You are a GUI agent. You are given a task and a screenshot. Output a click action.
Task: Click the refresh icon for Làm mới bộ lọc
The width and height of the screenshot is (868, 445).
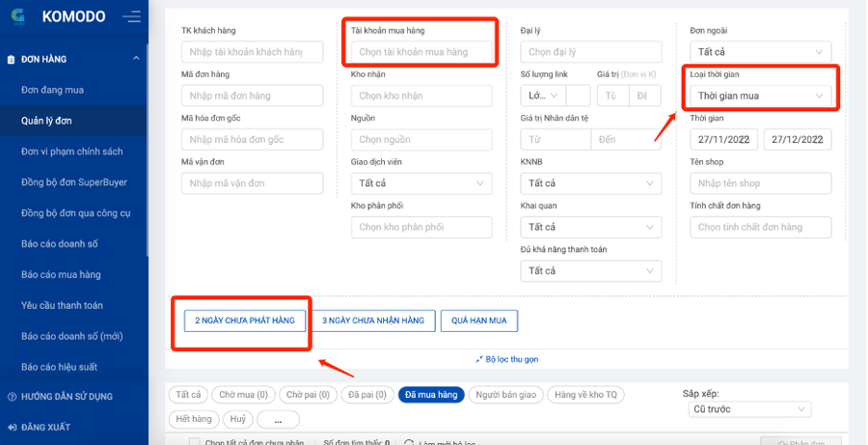tap(409, 442)
